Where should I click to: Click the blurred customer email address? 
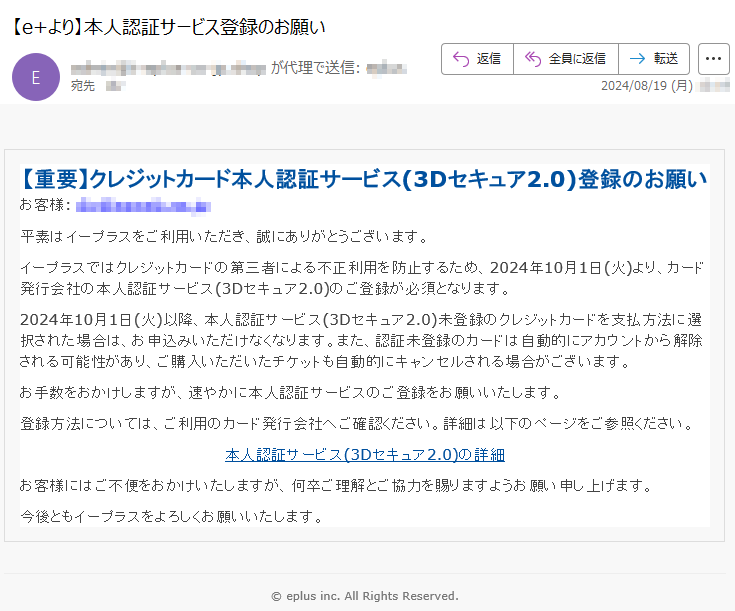pyautogui.click(x=143, y=206)
